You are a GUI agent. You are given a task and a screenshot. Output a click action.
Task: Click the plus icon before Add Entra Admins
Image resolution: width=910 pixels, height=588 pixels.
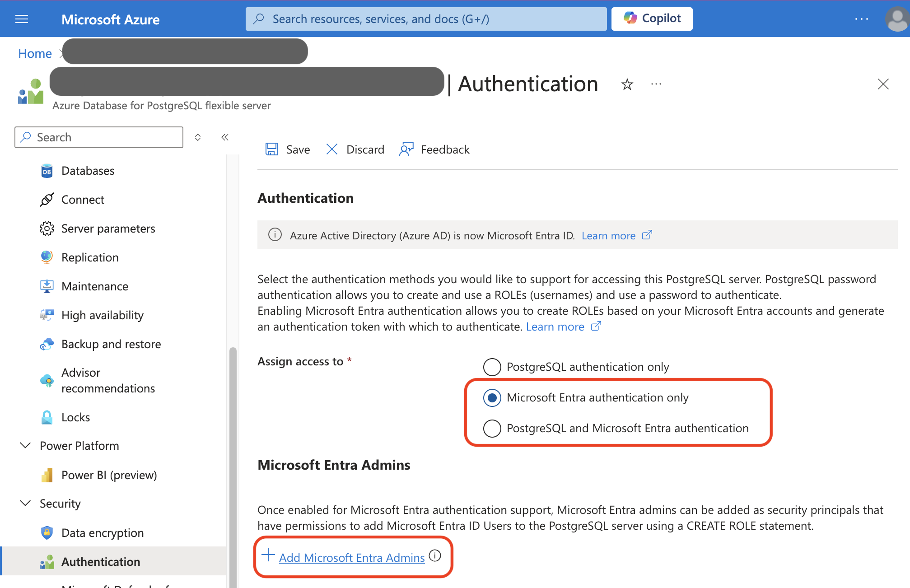point(268,555)
